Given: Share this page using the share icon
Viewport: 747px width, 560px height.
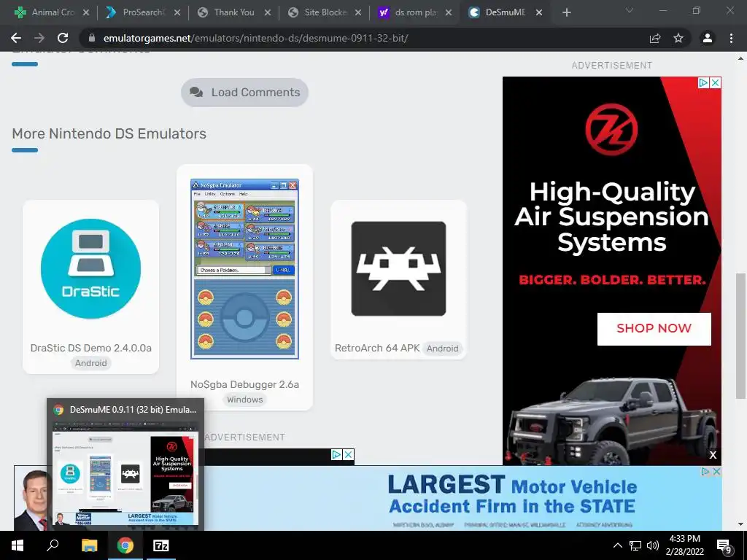Looking at the screenshot, I should (x=655, y=38).
